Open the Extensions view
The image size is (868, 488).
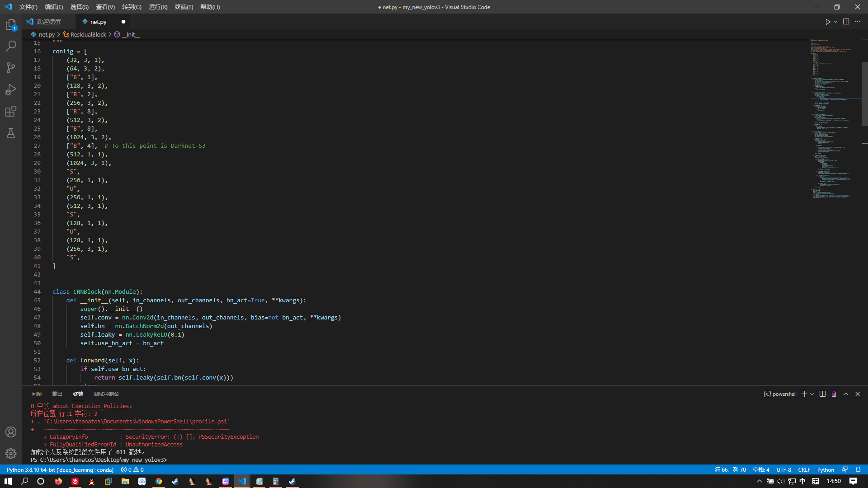tap(11, 111)
